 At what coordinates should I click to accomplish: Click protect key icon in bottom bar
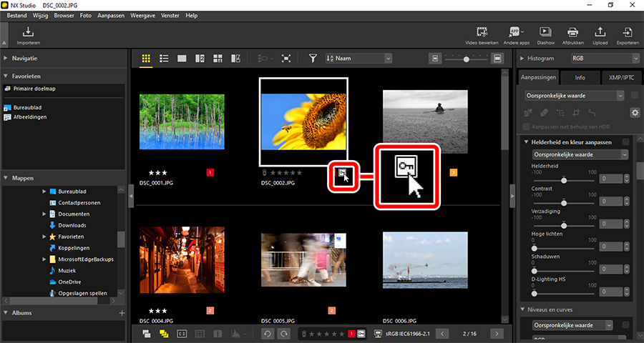click(361, 334)
